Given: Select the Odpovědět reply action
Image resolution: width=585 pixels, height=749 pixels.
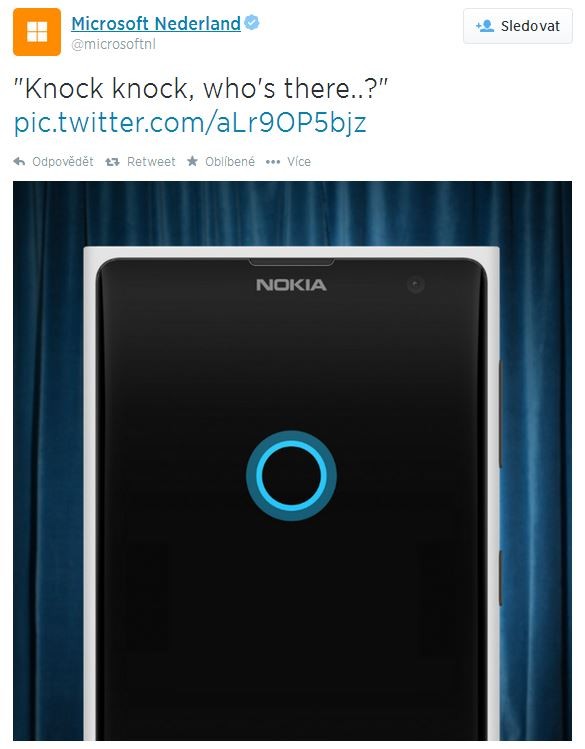Looking at the screenshot, I should (x=63, y=162).
